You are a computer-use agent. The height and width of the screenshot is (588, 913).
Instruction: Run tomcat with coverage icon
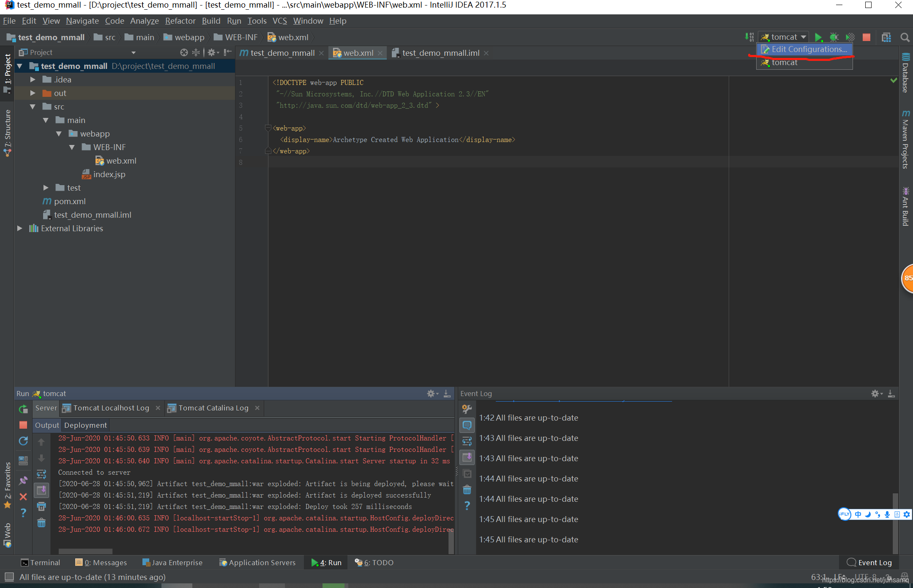point(850,37)
